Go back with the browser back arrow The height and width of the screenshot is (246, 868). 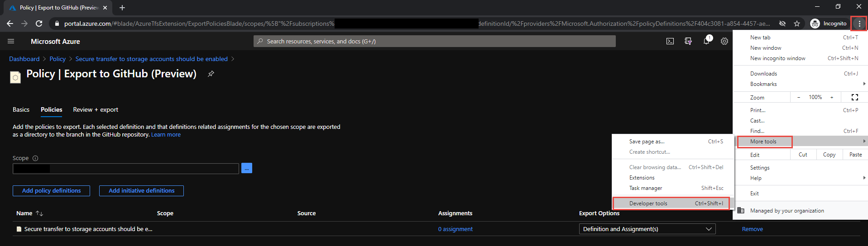coord(10,24)
